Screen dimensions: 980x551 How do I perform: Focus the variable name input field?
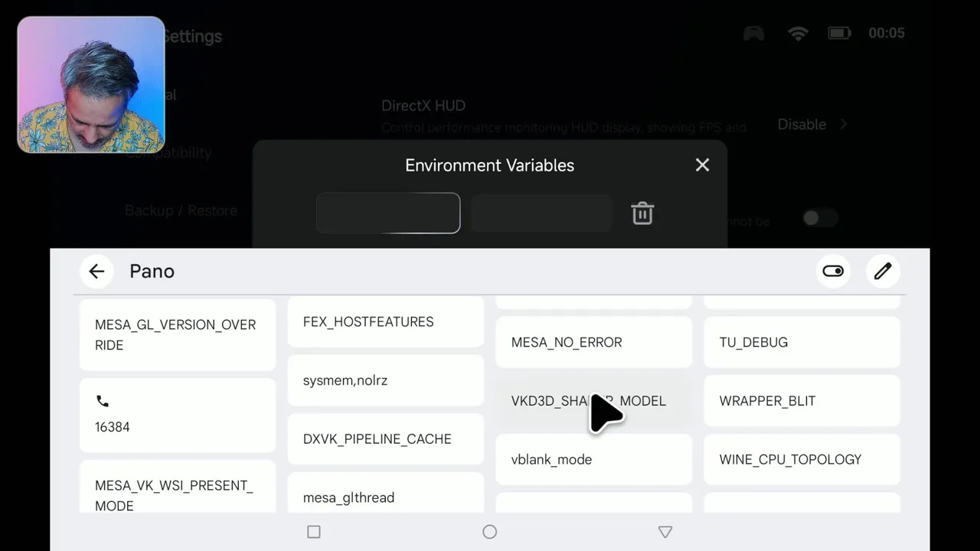(x=388, y=213)
